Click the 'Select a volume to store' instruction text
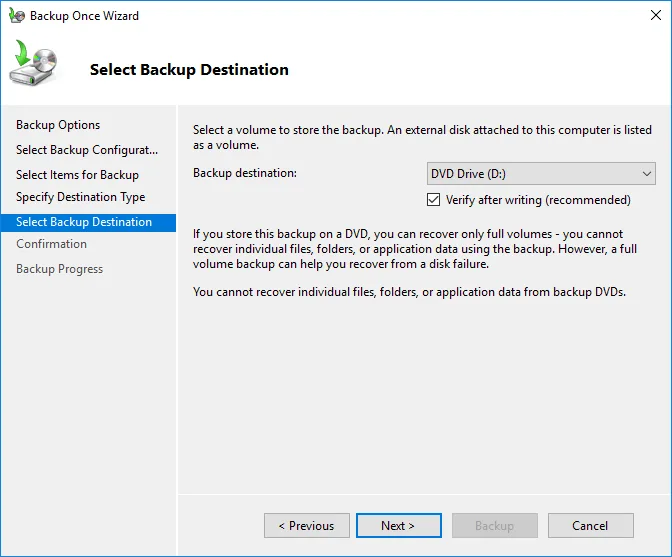This screenshot has width=672, height=557. click(x=422, y=137)
